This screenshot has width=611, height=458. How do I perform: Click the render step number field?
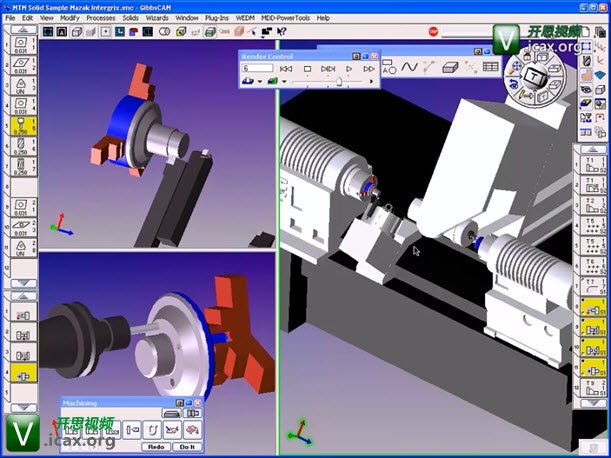click(258, 68)
